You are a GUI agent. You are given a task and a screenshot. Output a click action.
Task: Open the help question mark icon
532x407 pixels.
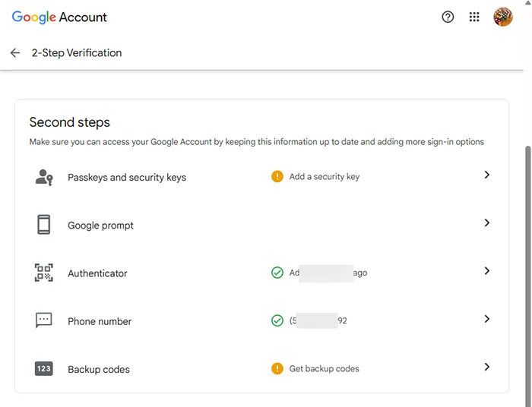pyautogui.click(x=448, y=17)
